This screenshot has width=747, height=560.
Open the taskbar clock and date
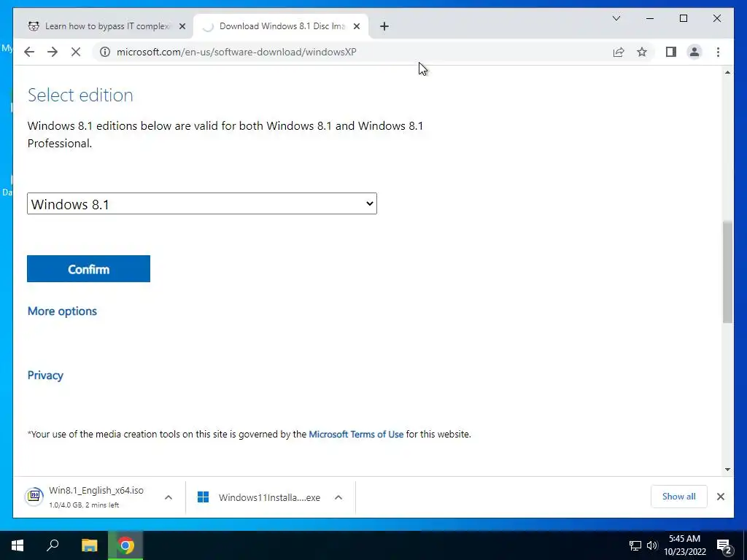tap(684, 545)
